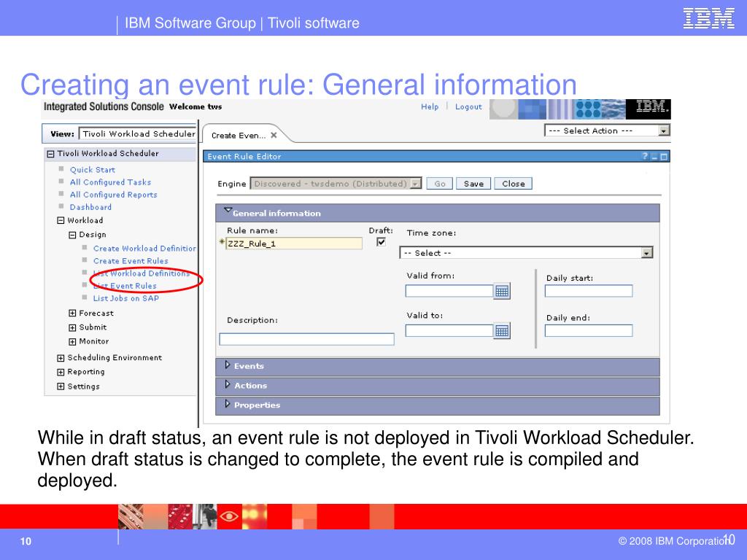Click the Close button beside Save
The height and width of the screenshot is (560, 747).
pos(513,184)
